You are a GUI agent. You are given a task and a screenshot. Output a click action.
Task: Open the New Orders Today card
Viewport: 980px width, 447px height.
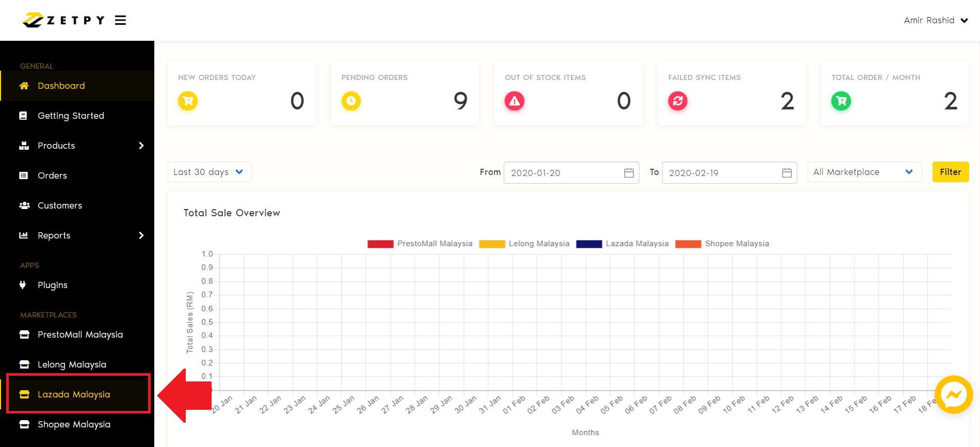pos(242,93)
